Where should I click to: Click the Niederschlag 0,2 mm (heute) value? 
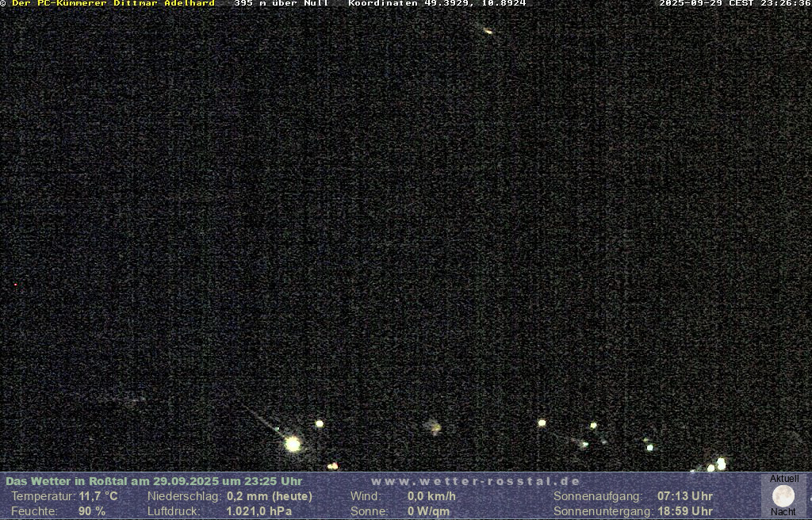pyautogui.click(x=270, y=496)
